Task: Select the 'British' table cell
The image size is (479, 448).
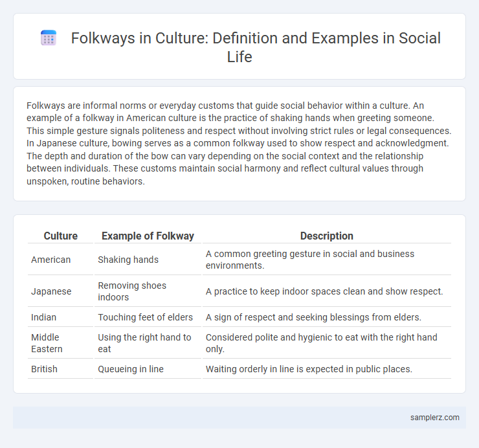Action: point(60,369)
